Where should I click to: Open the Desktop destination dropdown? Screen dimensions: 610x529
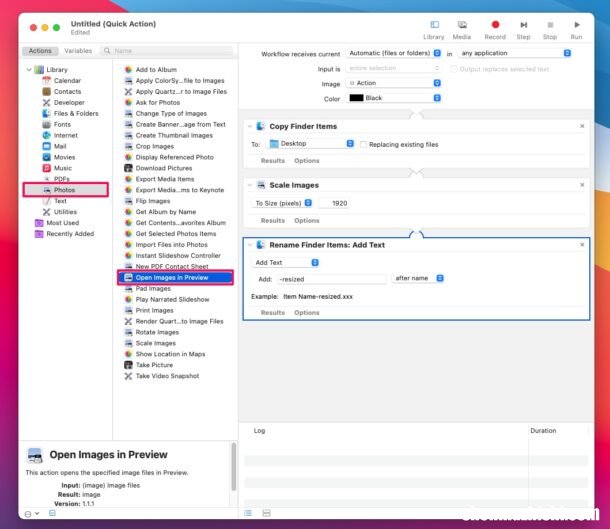pyautogui.click(x=310, y=144)
